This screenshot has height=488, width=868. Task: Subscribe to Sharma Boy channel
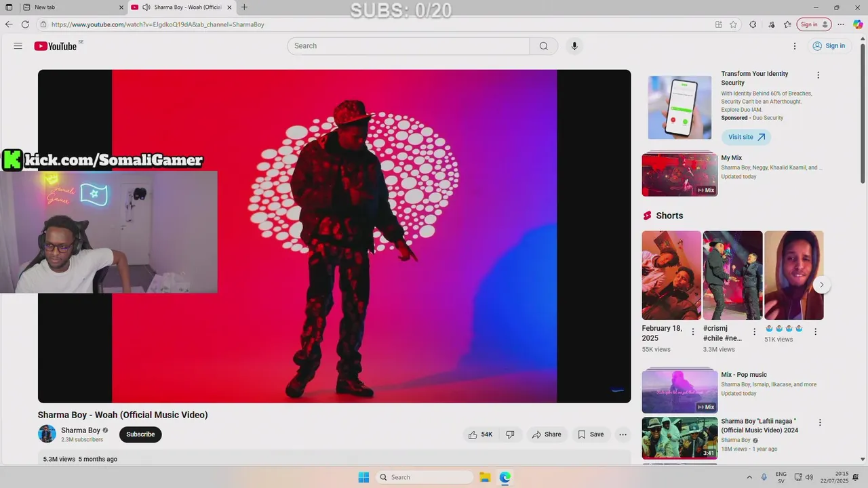click(140, 434)
